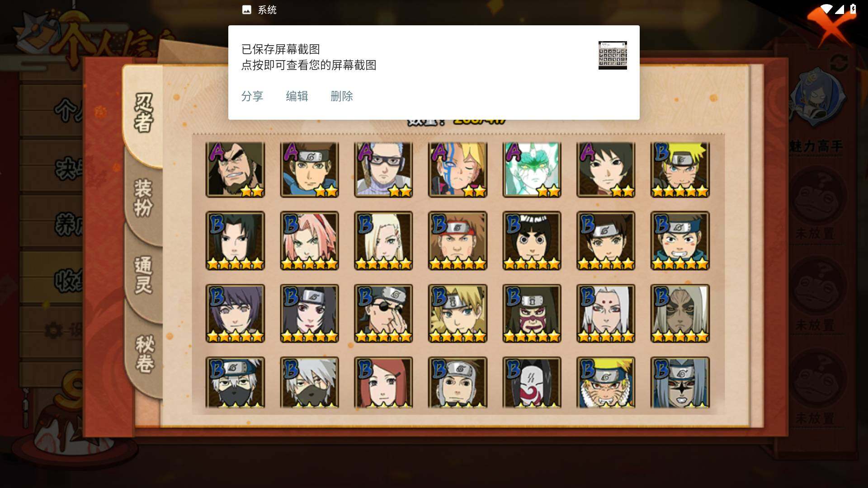868x488 pixels.
Task: Tap the Edit (编辑) screenshot action
Action: (x=297, y=96)
